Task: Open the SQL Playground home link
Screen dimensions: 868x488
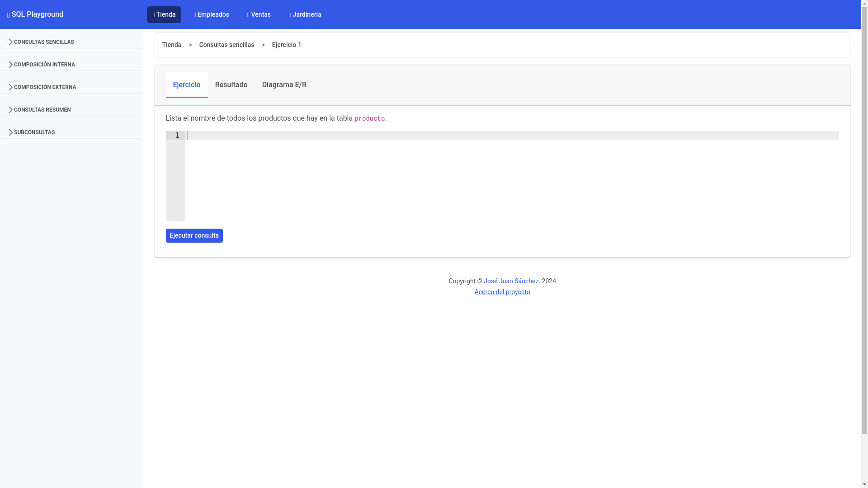Action: pyautogui.click(x=35, y=14)
